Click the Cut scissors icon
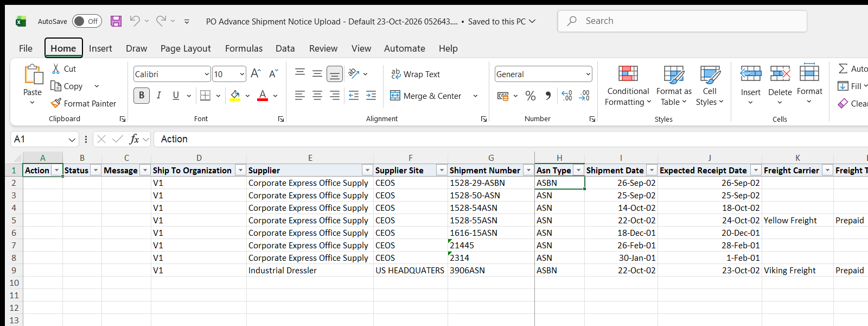The width and height of the screenshot is (868, 326). (56, 69)
